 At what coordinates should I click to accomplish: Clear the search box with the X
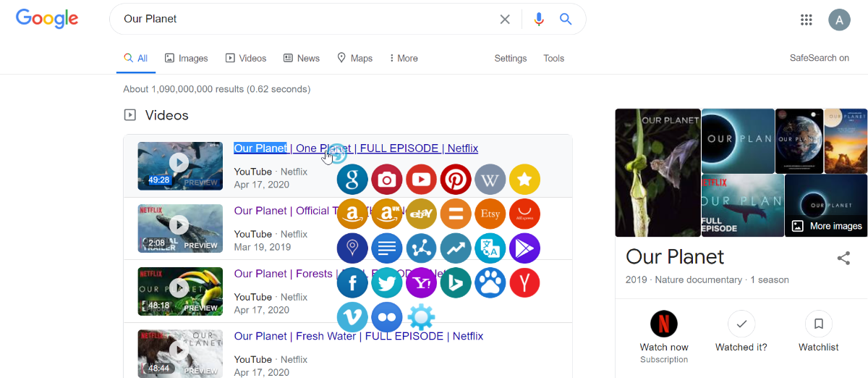[505, 20]
